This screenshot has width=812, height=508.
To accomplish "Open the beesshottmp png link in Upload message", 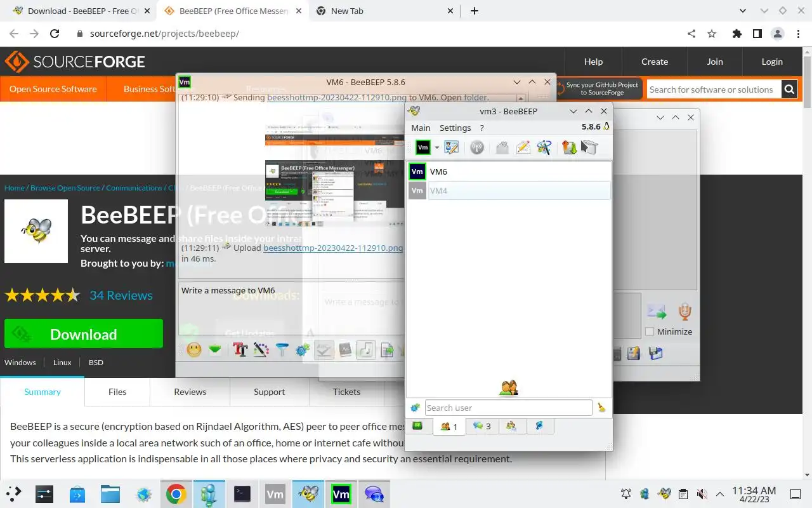I will coord(333,248).
